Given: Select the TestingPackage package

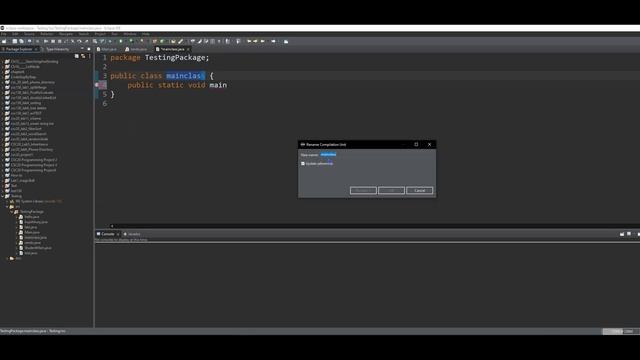Looking at the screenshot, I should (31, 212).
